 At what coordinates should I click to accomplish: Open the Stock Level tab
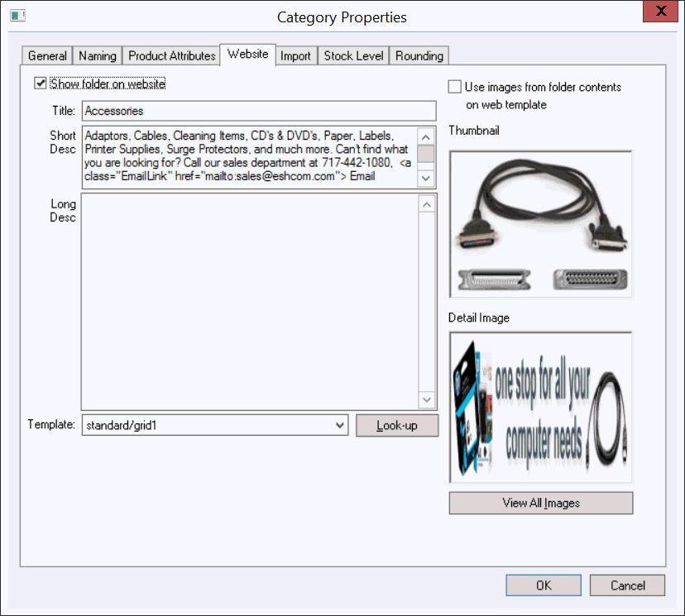(x=353, y=56)
